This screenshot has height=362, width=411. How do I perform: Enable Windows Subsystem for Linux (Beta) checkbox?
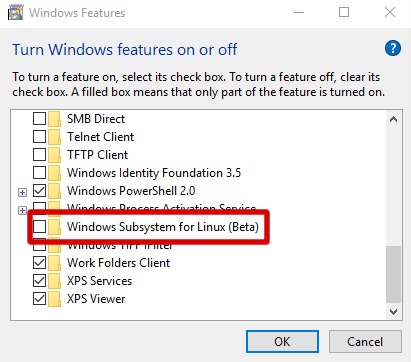[x=40, y=227]
